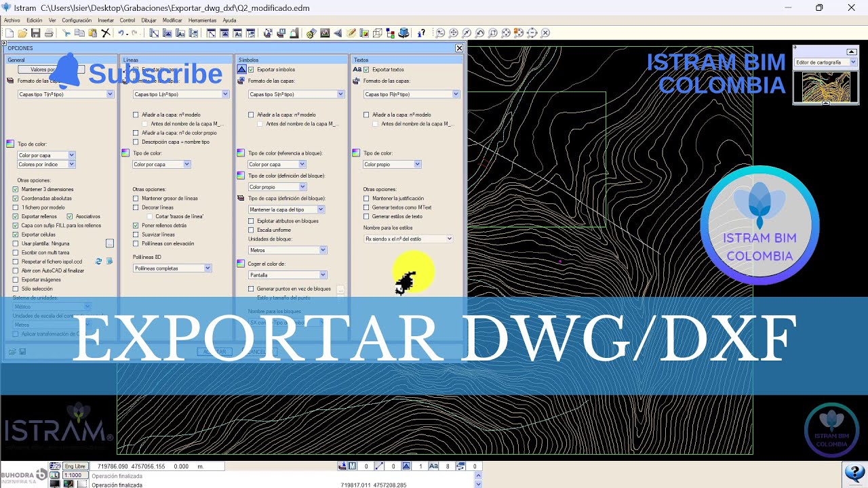Screen dimensions: 868x488
Task: Click the Aa icon in Textos header
Action: click(x=357, y=70)
